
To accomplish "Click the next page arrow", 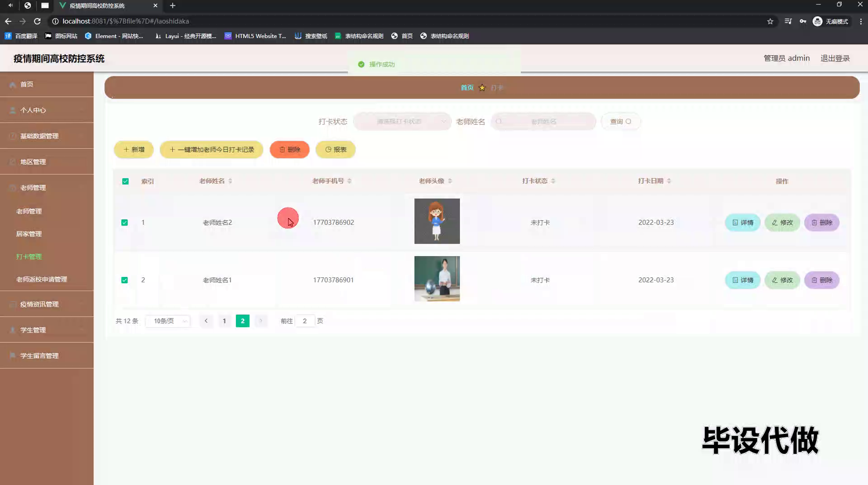I will (x=261, y=321).
